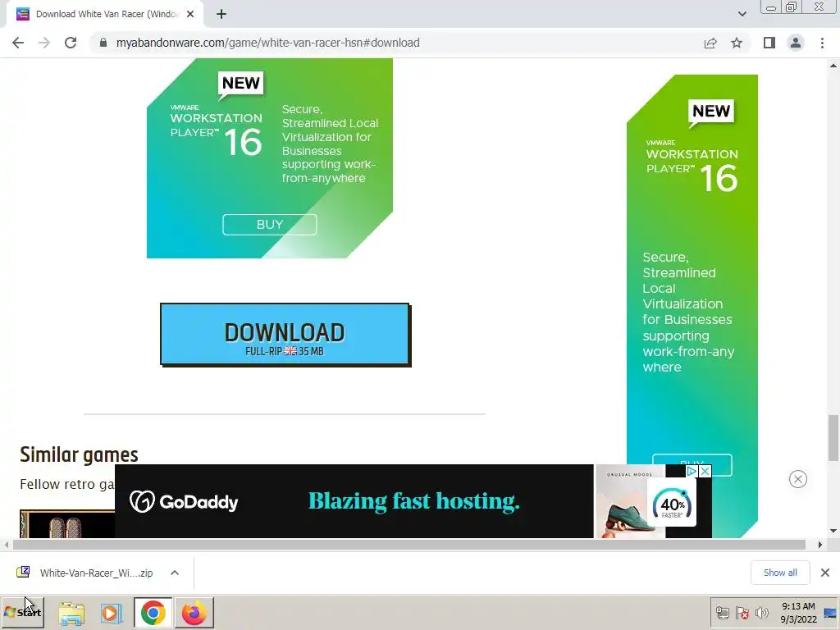Select the Download White Van Racer tab
840x630 pixels.
click(106, 15)
